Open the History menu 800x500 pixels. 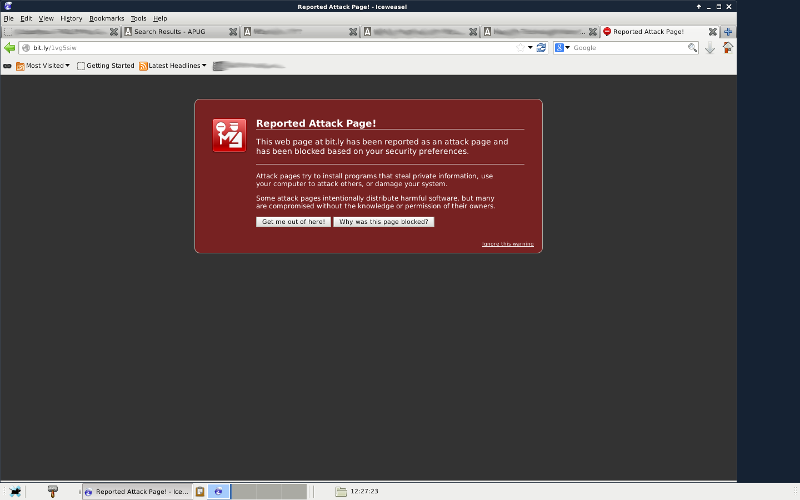(x=71, y=18)
